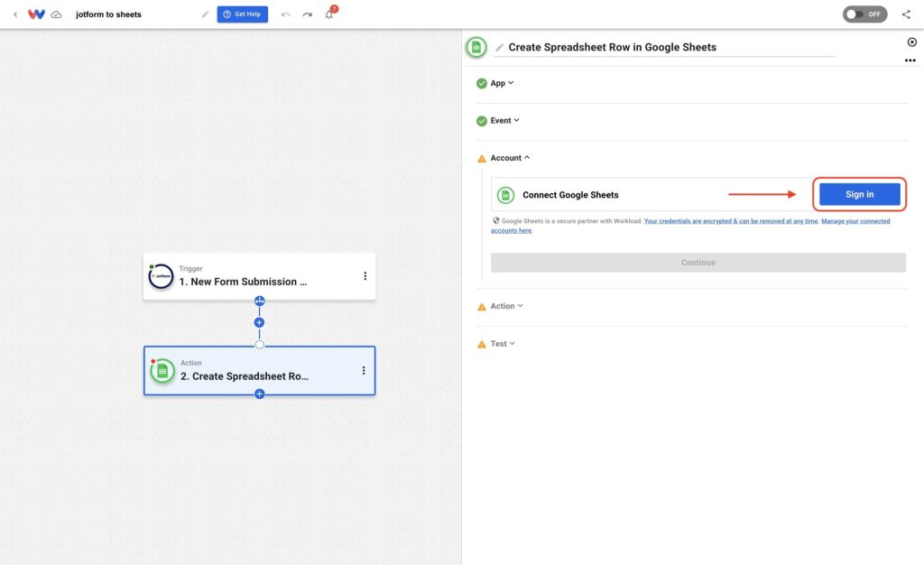Expand the Action section
The height and width of the screenshot is (565, 924).
click(x=506, y=306)
